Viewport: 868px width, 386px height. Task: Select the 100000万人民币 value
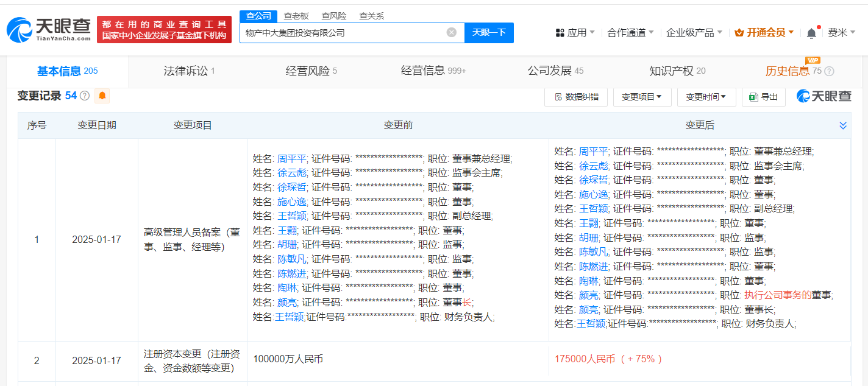tap(288, 359)
